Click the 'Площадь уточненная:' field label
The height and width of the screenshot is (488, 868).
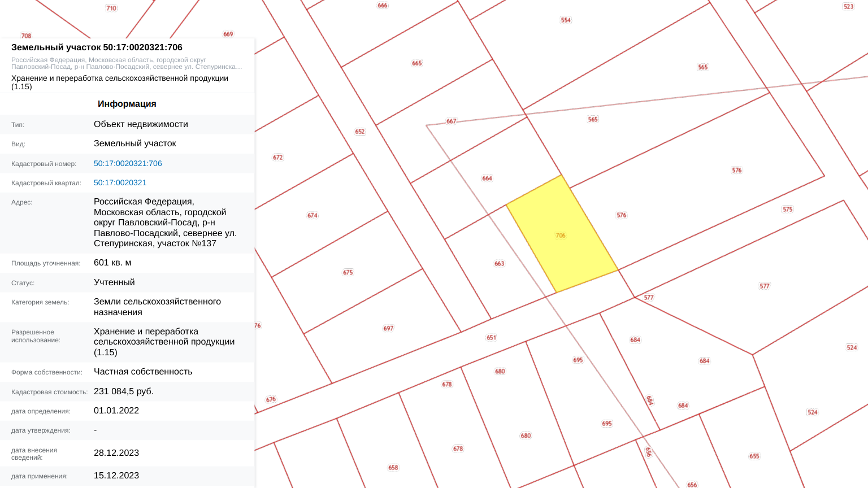coord(45,263)
